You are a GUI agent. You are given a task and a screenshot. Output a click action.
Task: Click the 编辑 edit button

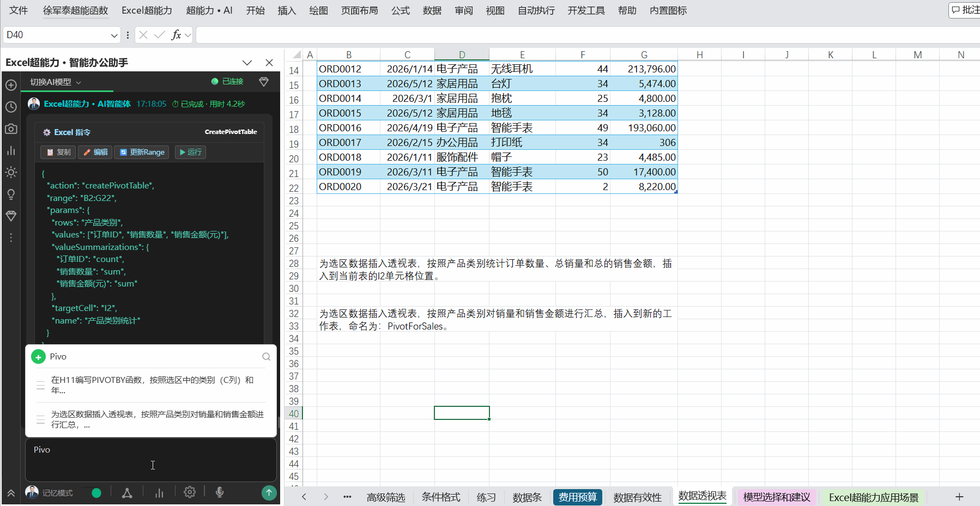click(x=95, y=152)
